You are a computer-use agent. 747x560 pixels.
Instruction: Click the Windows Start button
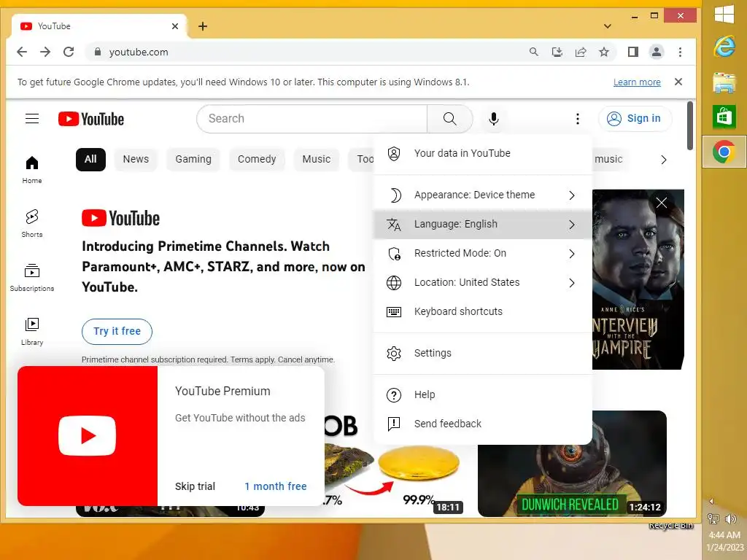(x=724, y=14)
